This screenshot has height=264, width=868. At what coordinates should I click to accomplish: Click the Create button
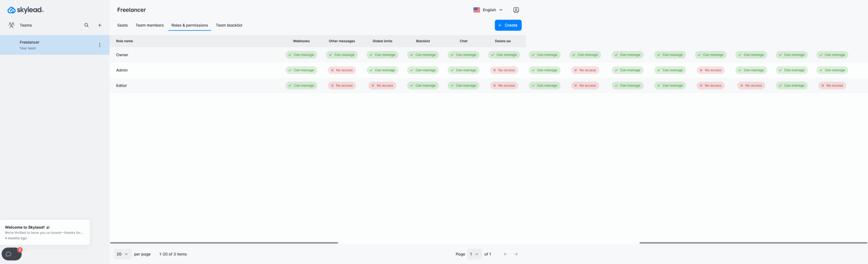508,25
